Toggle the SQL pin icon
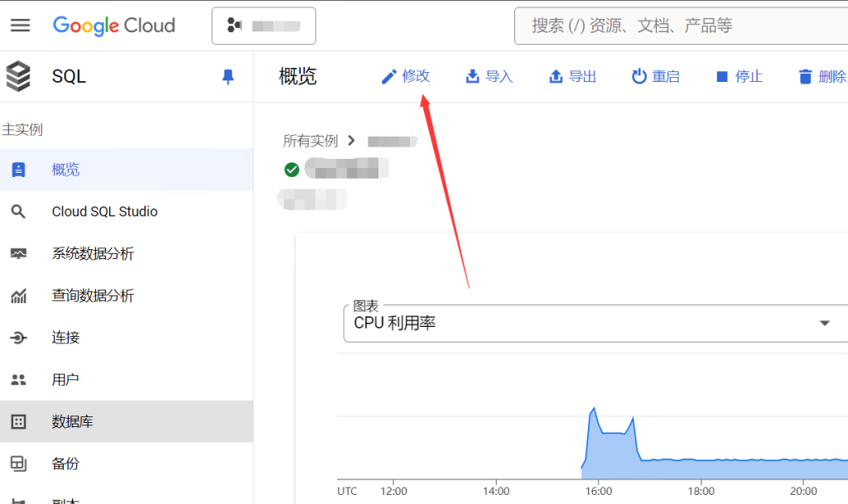848x504 pixels. point(228,77)
